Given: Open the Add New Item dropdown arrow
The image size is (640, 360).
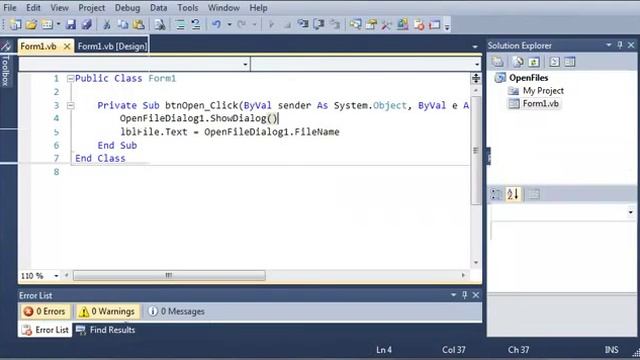Looking at the screenshot, I should point(58,24).
